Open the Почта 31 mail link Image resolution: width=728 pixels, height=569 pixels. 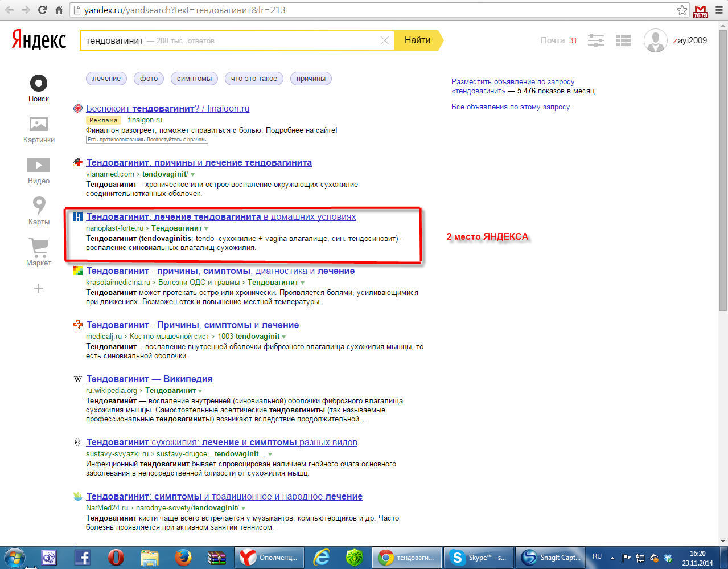[x=558, y=40]
